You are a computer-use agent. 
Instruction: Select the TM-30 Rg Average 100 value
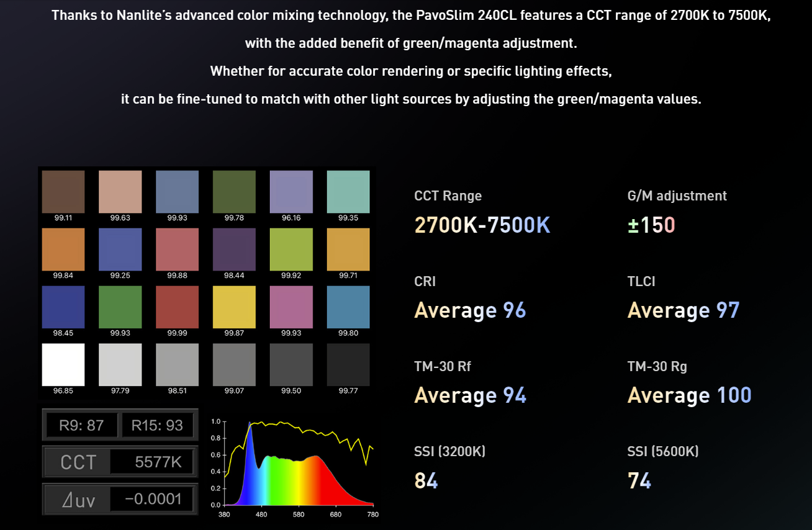[x=689, y=395]
